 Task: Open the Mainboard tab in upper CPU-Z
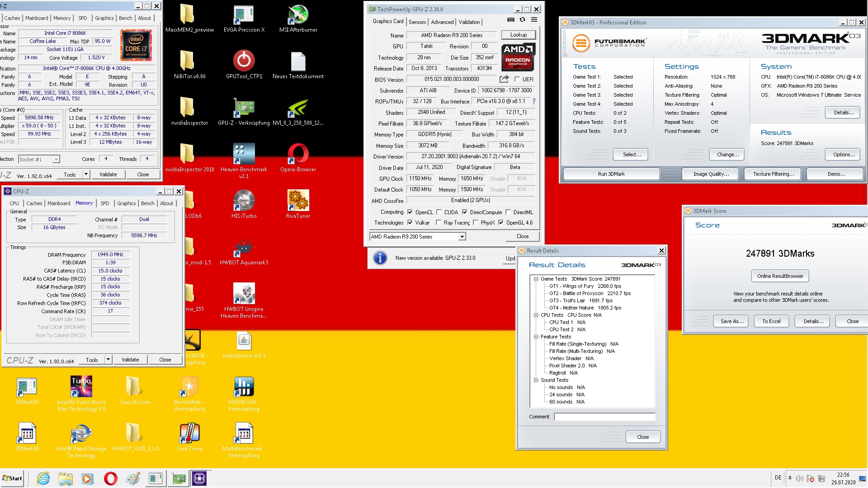pyautogui.click(x=37, y=18)
